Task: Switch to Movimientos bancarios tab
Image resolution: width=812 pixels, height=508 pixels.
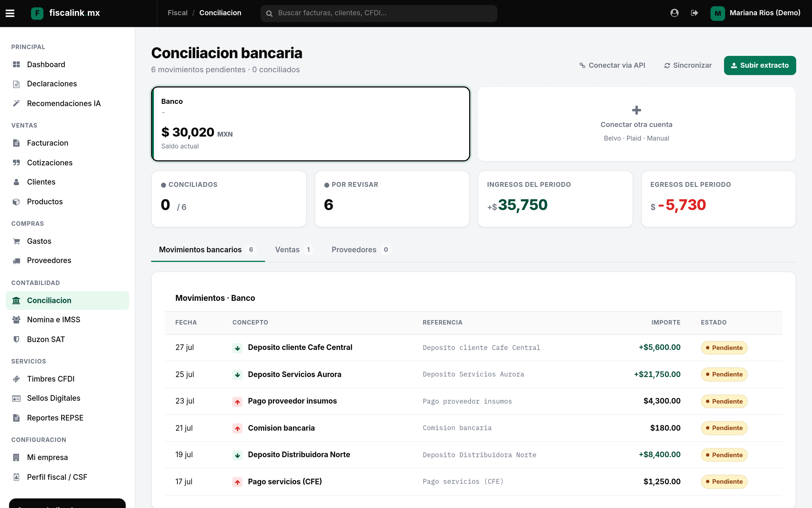Action: [x=208, y=250]
